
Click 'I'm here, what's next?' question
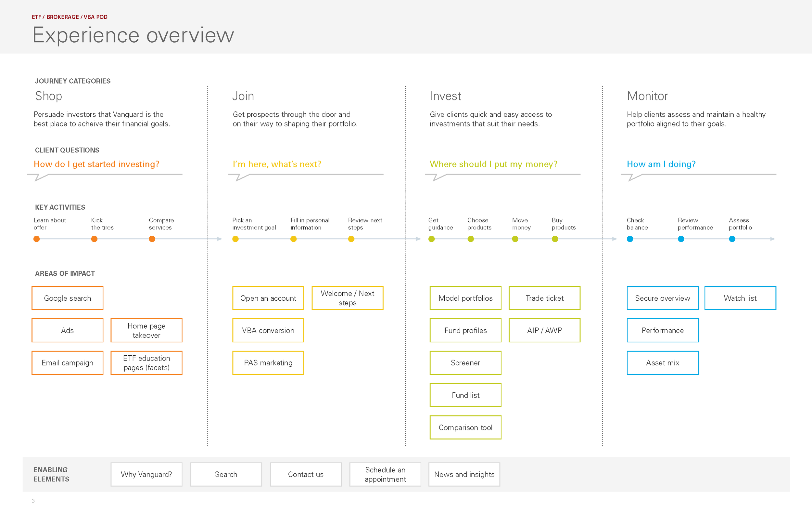pyautogui.click(x=277, y=164)
